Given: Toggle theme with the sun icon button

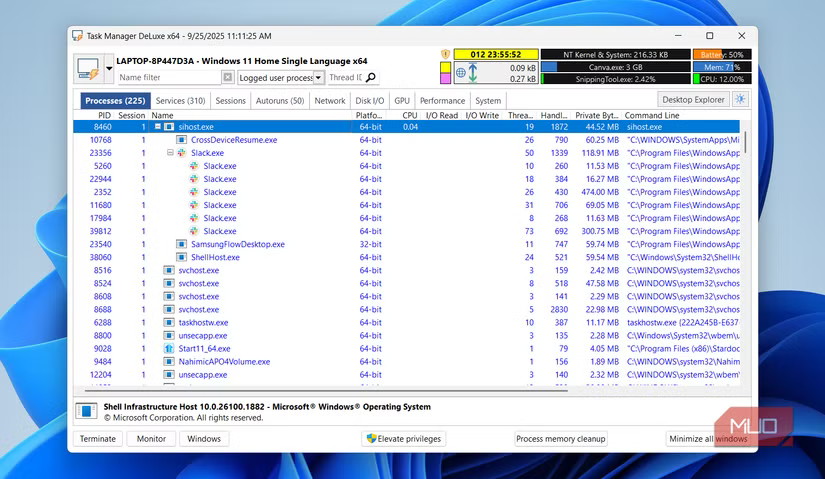Looking at the screenshot, I should (740, 100).
